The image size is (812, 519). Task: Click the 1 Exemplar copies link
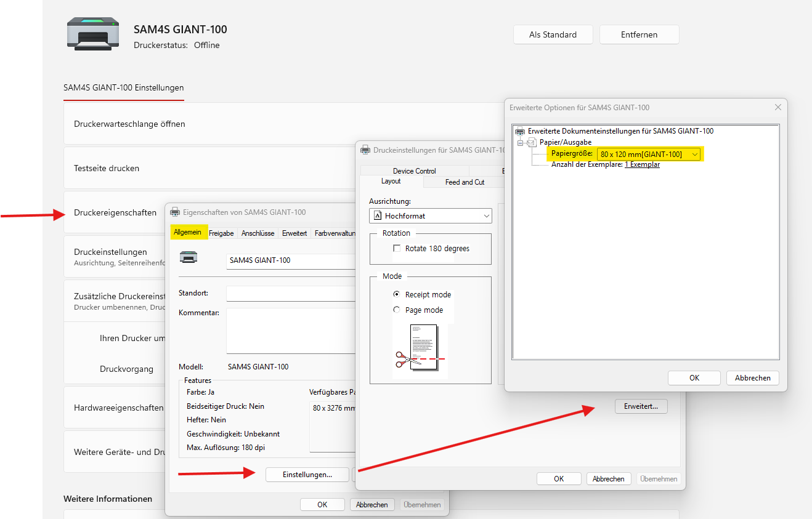click(x=642, y=164)
